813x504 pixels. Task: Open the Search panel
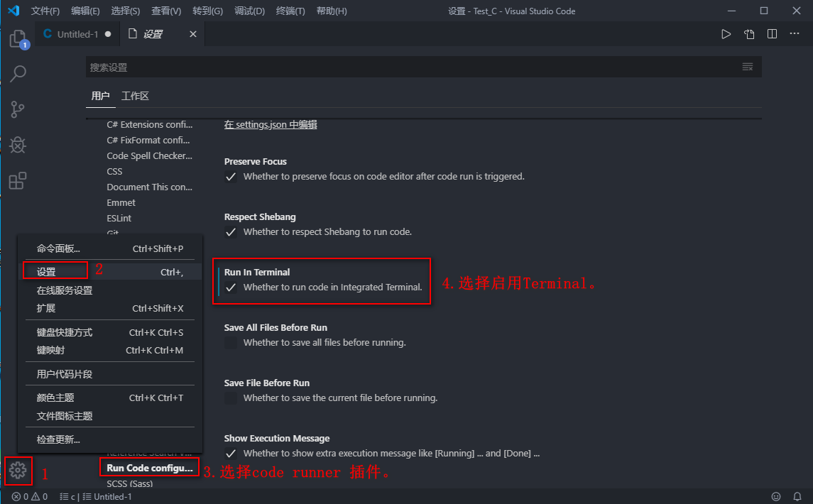tap(18, 74)
